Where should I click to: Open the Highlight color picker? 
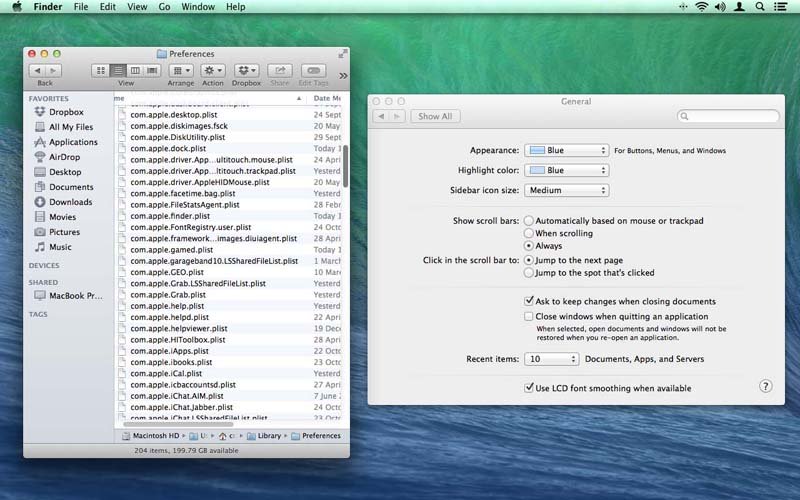tap(567, 170)
